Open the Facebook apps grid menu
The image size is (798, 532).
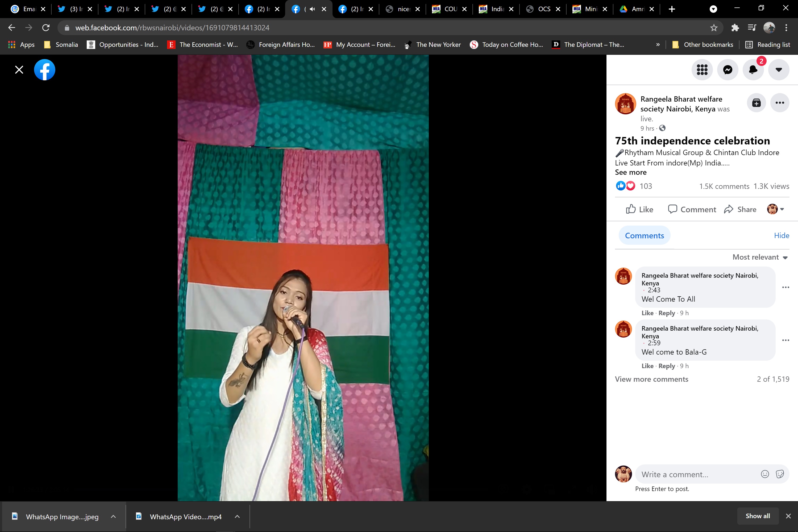click(702, 70)
